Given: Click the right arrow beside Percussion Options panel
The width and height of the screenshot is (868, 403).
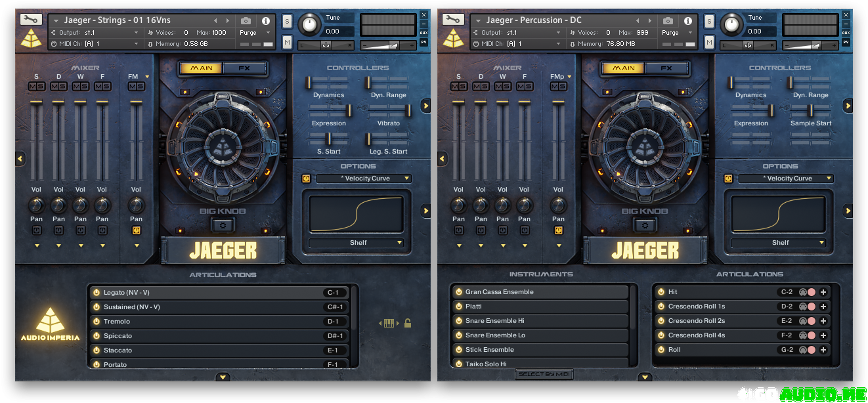Looking at the screenshot, I should (x=848, y=211).
